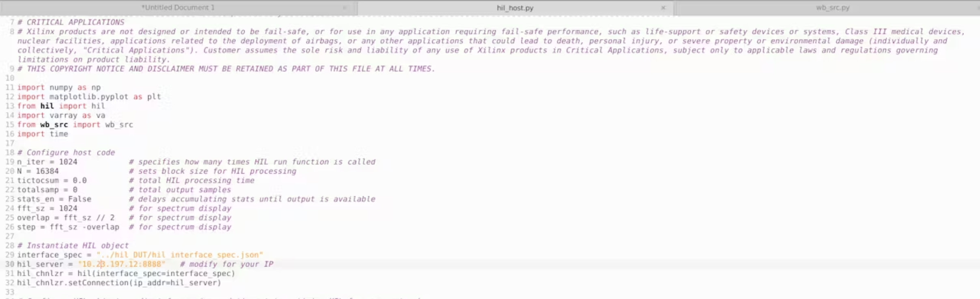Open the wb_src.py tab

coord(832,8)
